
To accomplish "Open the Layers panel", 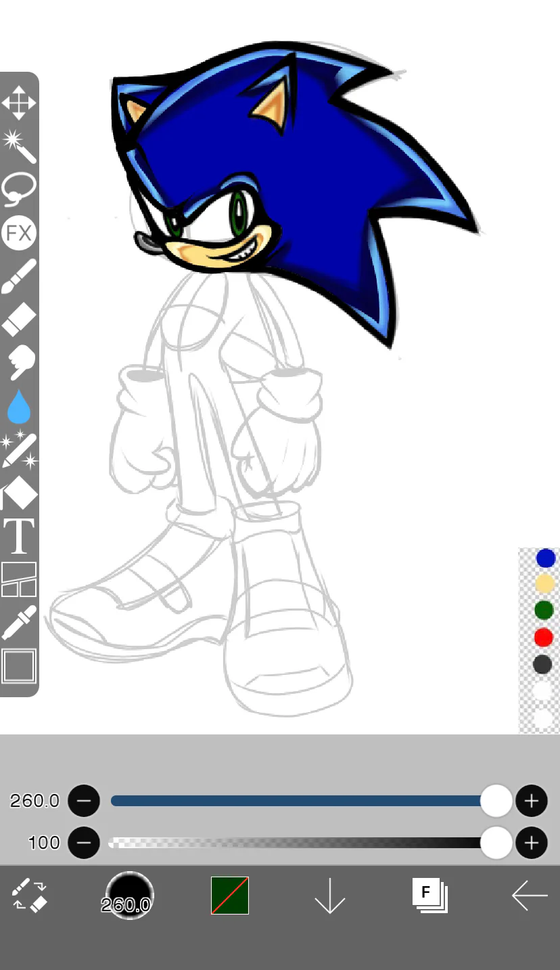I will pyautogui.click(x=430, y=895).
